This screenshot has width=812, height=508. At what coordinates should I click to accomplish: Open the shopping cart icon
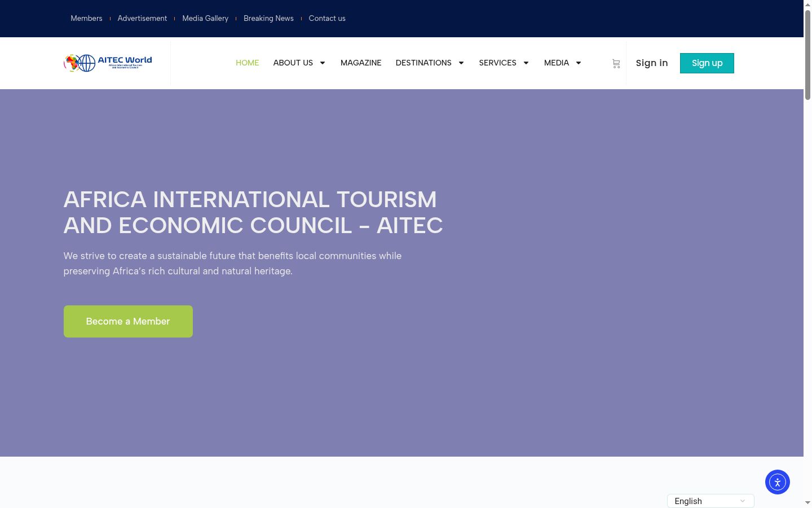(x=616, y=64)
